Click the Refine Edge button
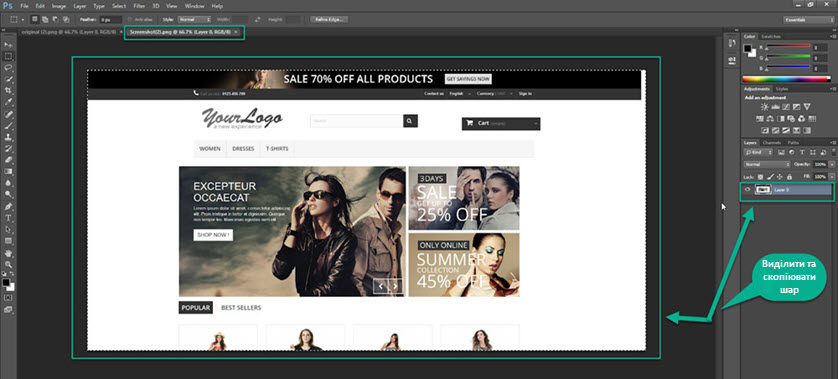The image size is (838, 379). tap(329, 19)
